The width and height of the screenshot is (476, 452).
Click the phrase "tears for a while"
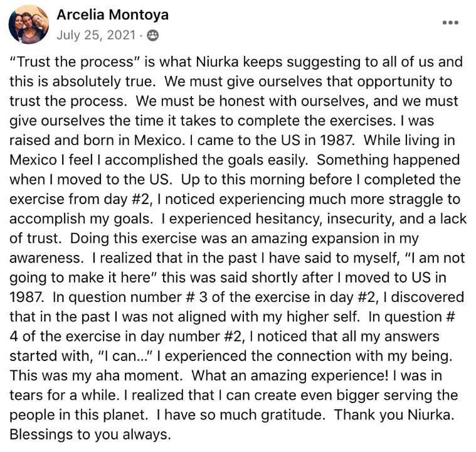(x=63, y=395)
